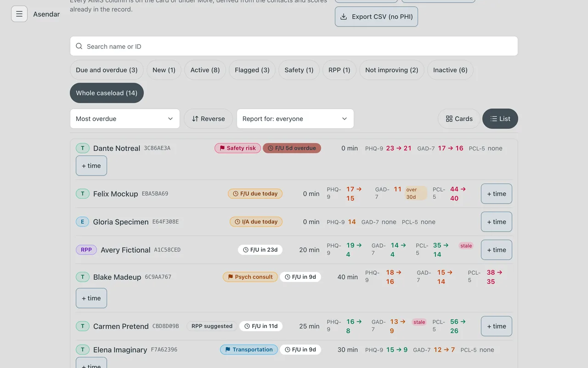Select the RPP (1) filter

(339, 70)
